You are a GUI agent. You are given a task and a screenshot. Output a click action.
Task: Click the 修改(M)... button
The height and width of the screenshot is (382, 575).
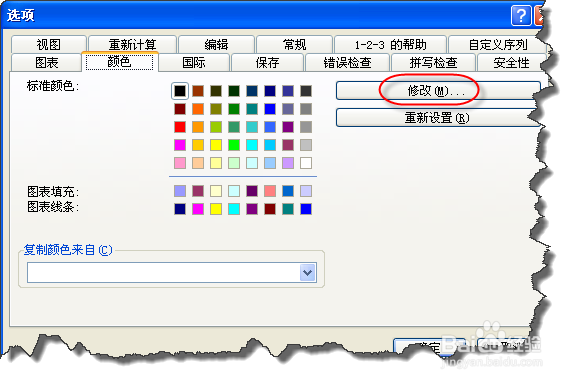[438, 91]
